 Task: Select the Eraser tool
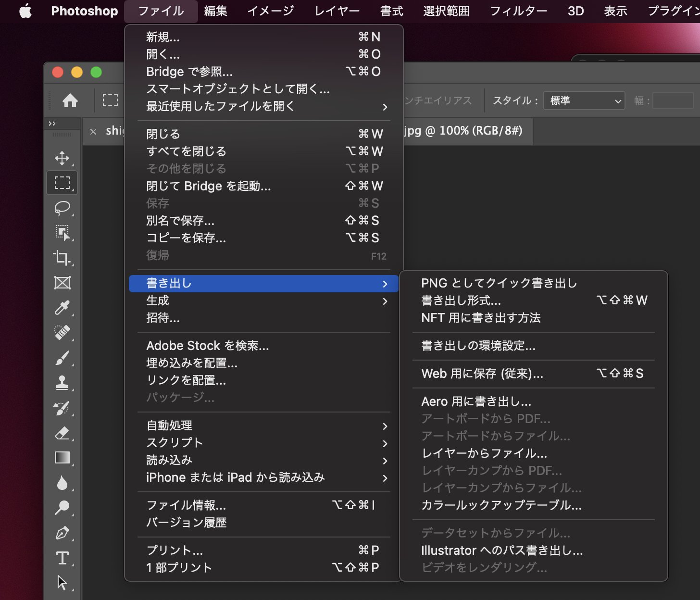(x=62, y=433)
